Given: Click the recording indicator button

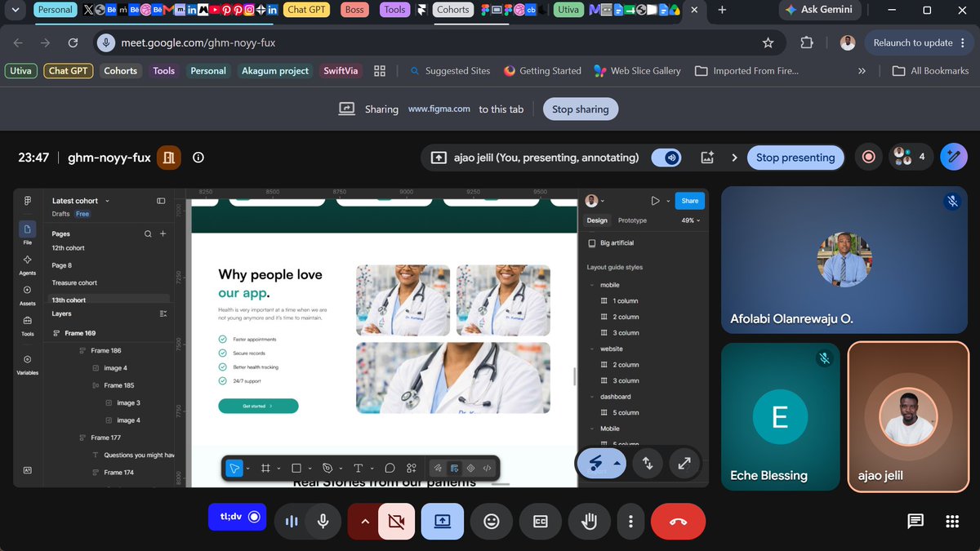Looking at the screenshot, I should point(869,157).
